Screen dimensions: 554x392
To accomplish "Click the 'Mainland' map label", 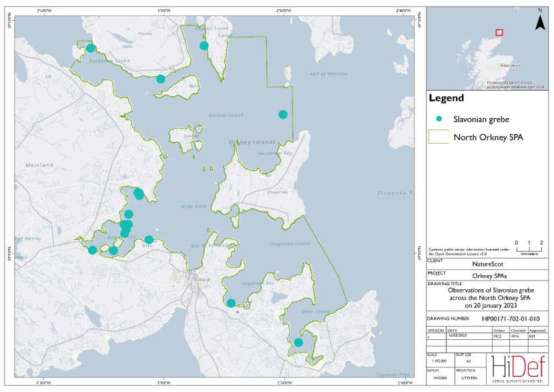I will pyautogui.click(x=39, y=165).
